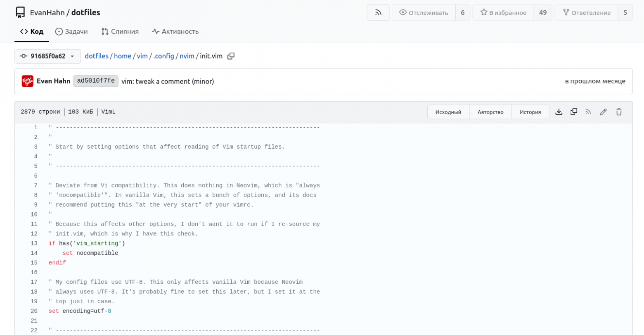Edit the file with the pencil icon

pyautogui.click(x=603, y=112)
